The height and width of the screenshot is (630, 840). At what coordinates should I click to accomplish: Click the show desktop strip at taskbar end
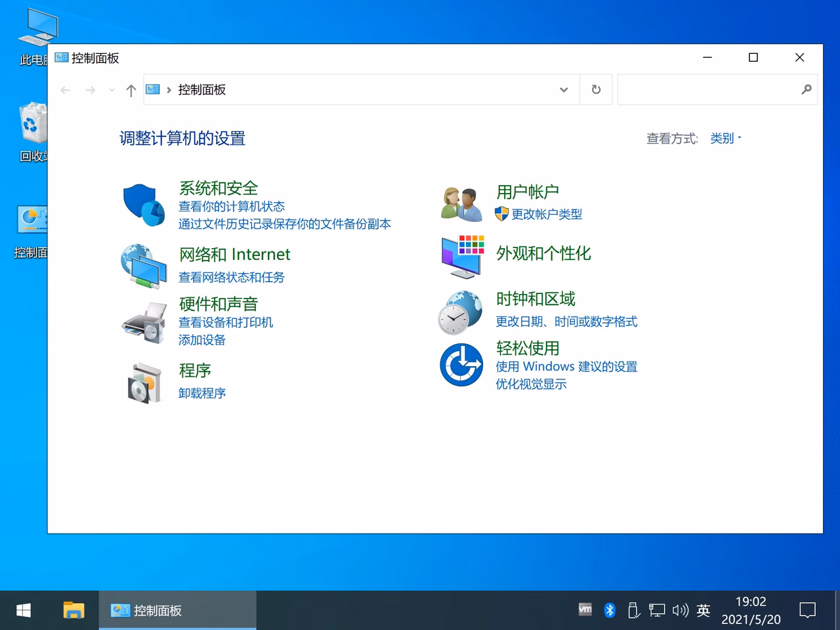click(x=837, y=610)
